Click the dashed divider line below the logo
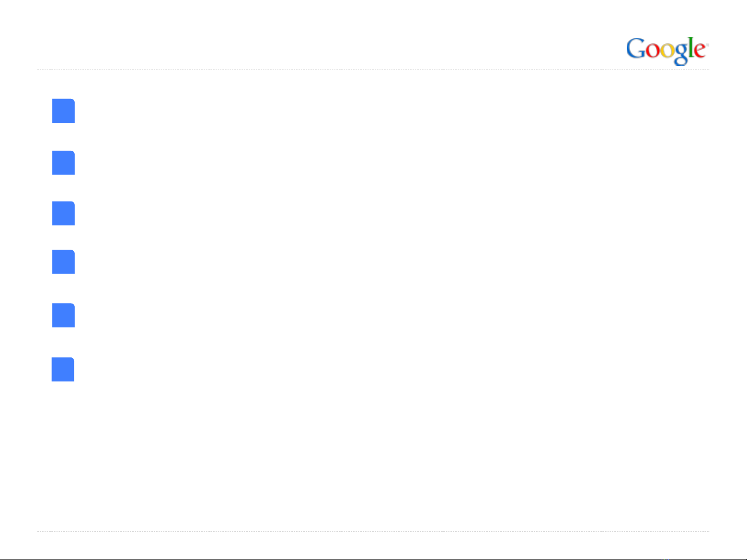747x560 pixels. tap(373, 69)
